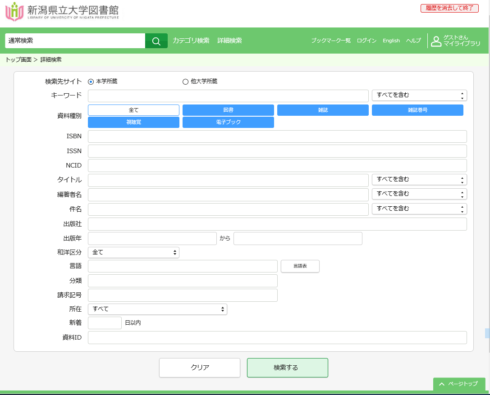Open the タイトル match condition dropdown
The image size is (490, 395).
(x=419, y=180)
